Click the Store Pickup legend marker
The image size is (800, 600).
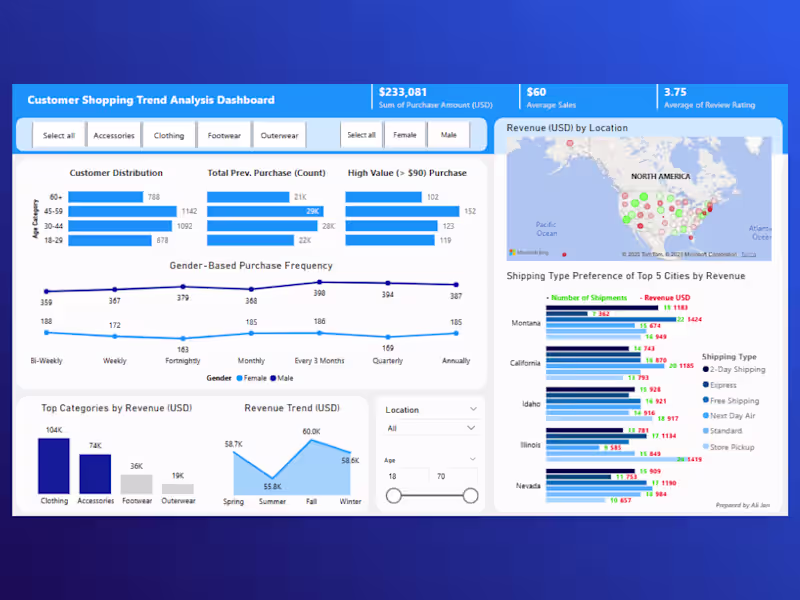[706, 446]
